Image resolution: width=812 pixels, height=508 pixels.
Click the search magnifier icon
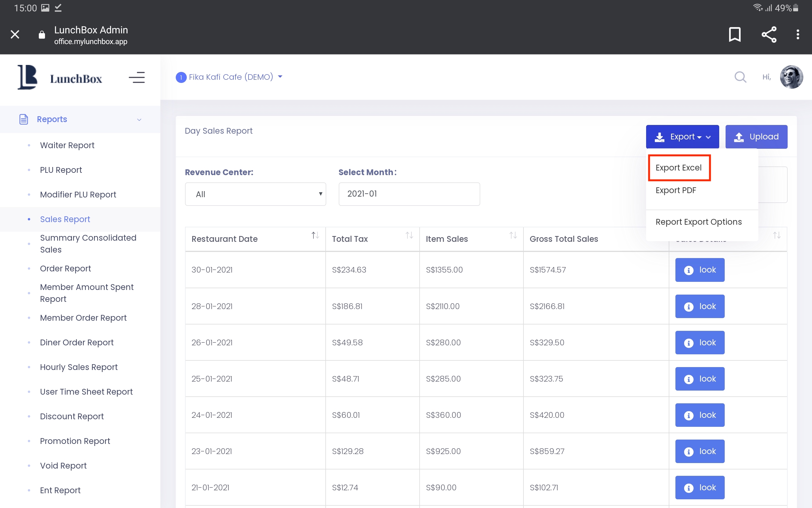point(740,77)
